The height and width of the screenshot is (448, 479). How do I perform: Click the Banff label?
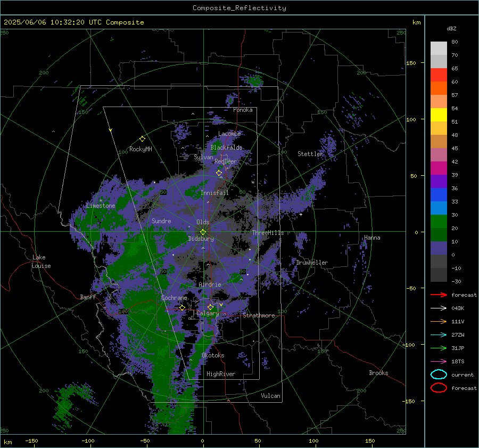tap(88, 297)
